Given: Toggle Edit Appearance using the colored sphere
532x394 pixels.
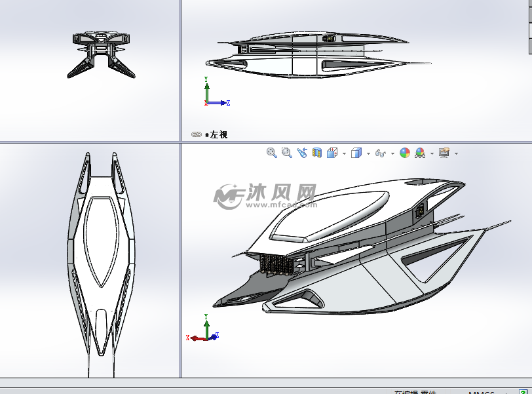Looking at the screenshot, I should click(404, 153).
